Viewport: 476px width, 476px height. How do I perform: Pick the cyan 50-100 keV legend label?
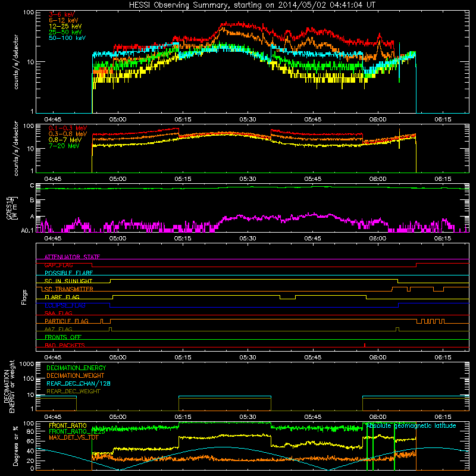coord(67,37)
